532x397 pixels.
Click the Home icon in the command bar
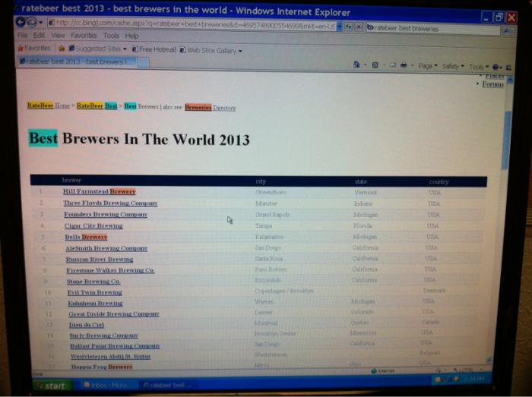coord(356,65)
